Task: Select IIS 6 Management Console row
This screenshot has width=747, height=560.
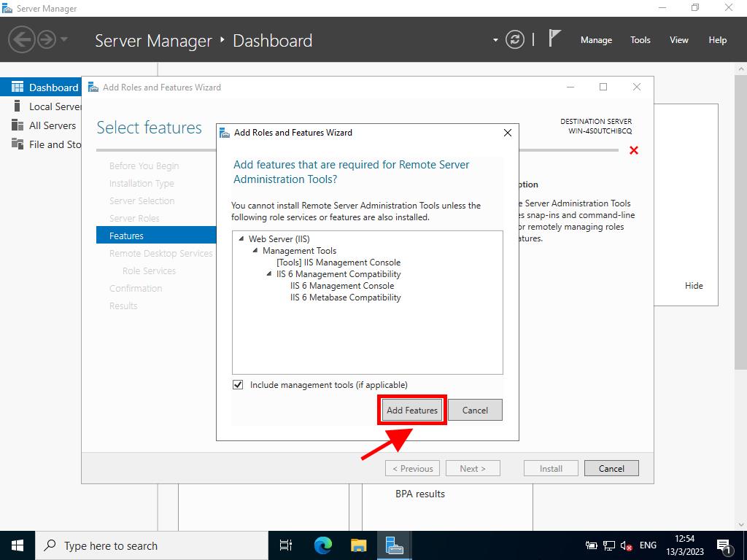Action: pyautogui.click(x=342, y=286)
